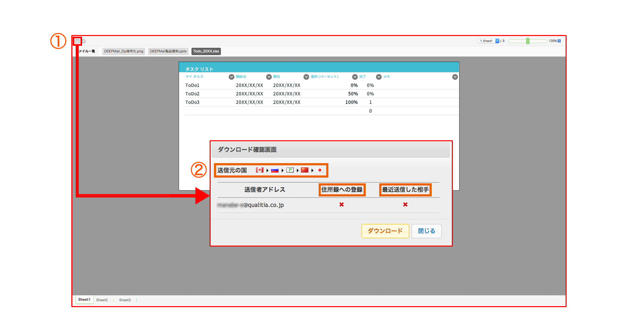Click the printer icon in the toolbar
This screenshot has width=644, height=329.
(84, 41)
